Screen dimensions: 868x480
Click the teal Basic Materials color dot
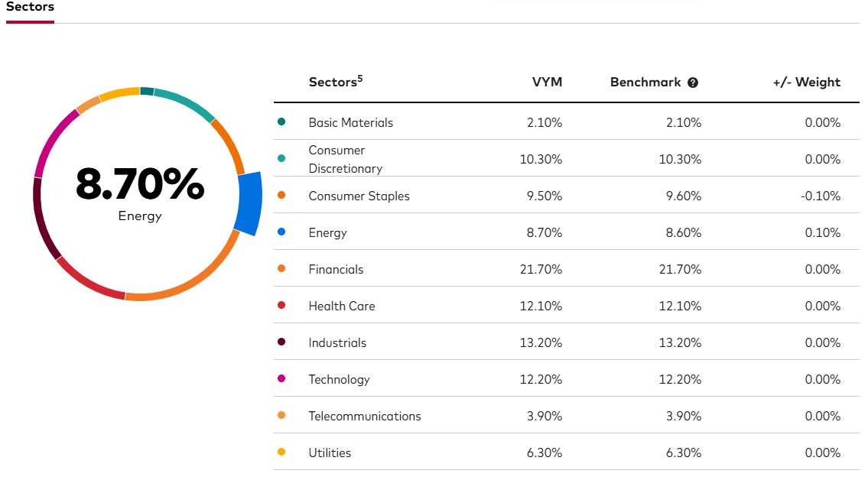(281, 122)
